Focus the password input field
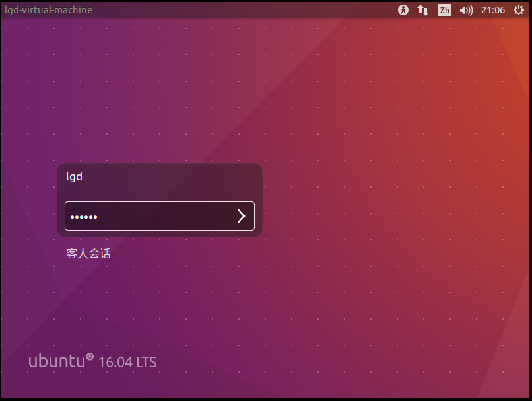Image resolution: width=532 pixels, height=401 pixels. pos(160,216)
